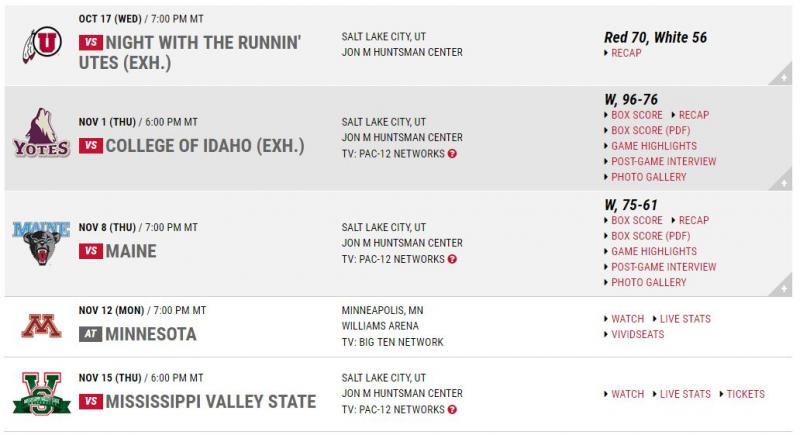Image resolution: width=800 pixels, height=435 pixels.
Task: Collapse the Maine game row corner arrow
Action: click(x=781, y=287)
